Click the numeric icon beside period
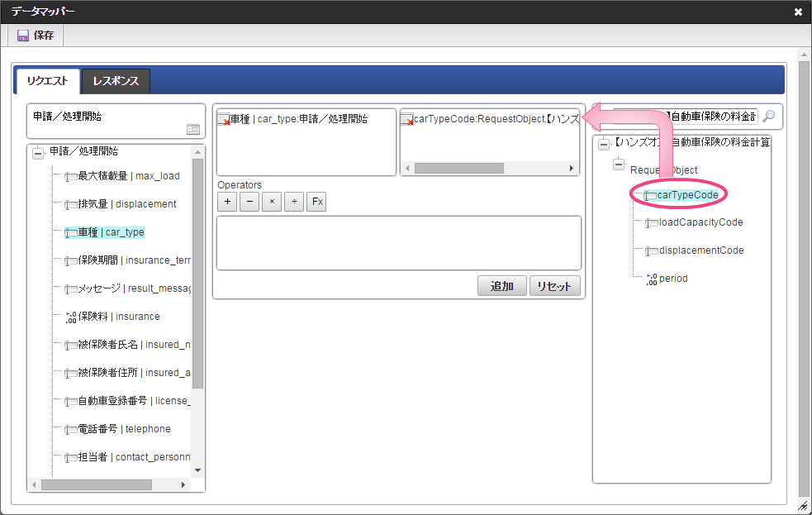 point(652,279)
